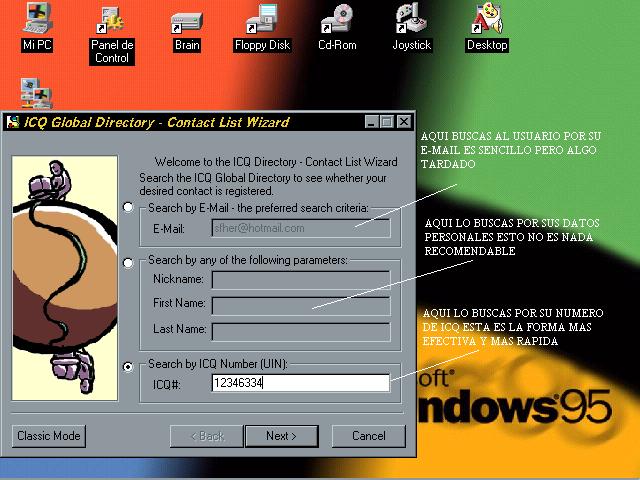Minimize the ICQ wizard window

(371, 122)
